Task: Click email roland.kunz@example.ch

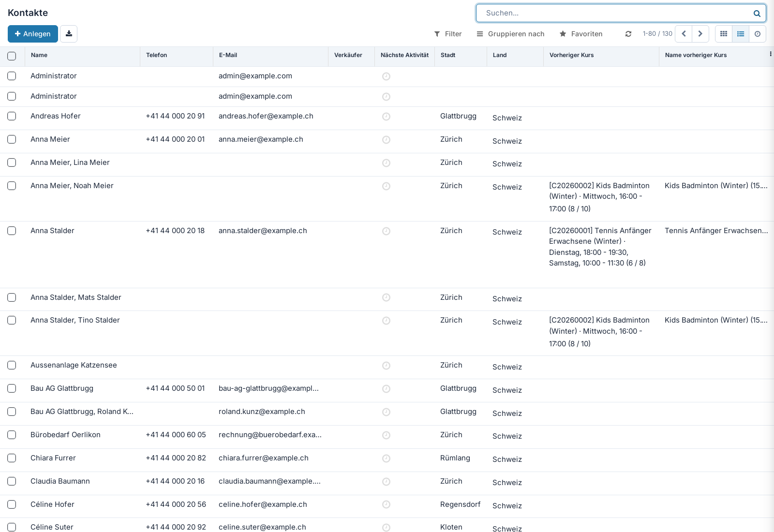Action: (262, 412)
